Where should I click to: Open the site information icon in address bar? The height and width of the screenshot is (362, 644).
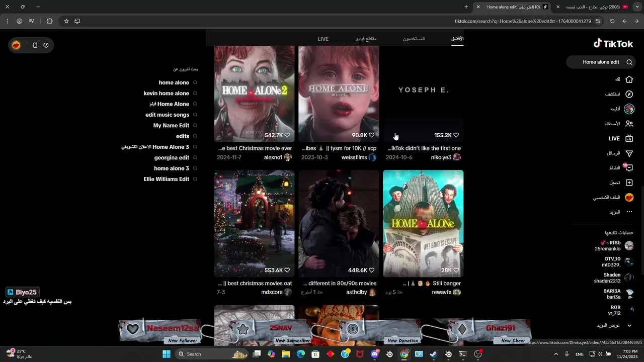pyautogui.click(x=598, y=21)
